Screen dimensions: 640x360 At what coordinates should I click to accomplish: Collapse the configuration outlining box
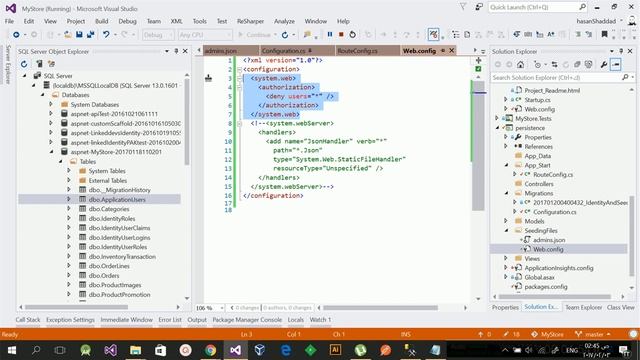click(240, 69)
